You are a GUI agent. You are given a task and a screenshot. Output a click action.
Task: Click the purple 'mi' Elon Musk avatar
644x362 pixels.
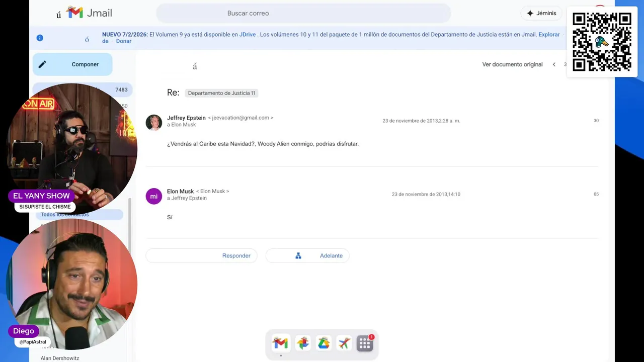(153, 196)
